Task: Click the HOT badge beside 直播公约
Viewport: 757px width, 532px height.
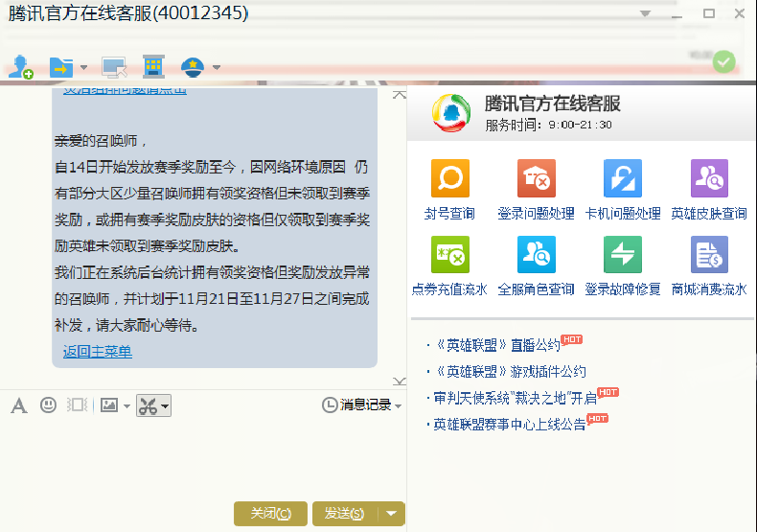Action: (x=572, y=340)
